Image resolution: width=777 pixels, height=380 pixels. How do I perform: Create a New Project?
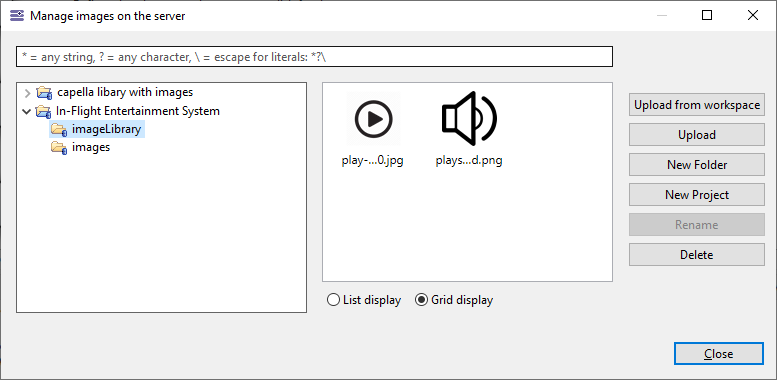click(x=697, y=195)
